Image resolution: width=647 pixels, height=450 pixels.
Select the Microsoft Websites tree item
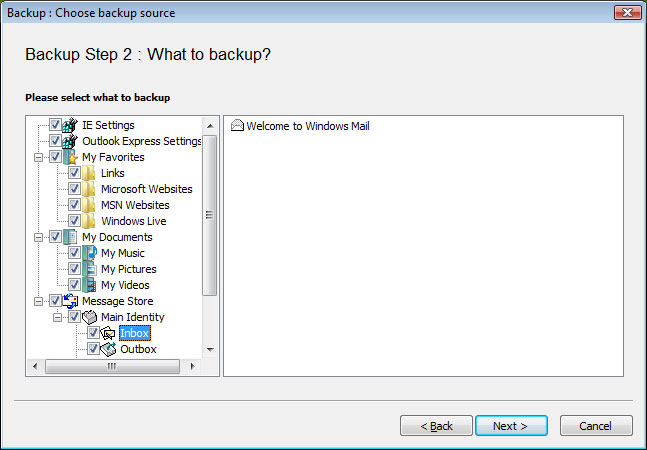point(146,189)
